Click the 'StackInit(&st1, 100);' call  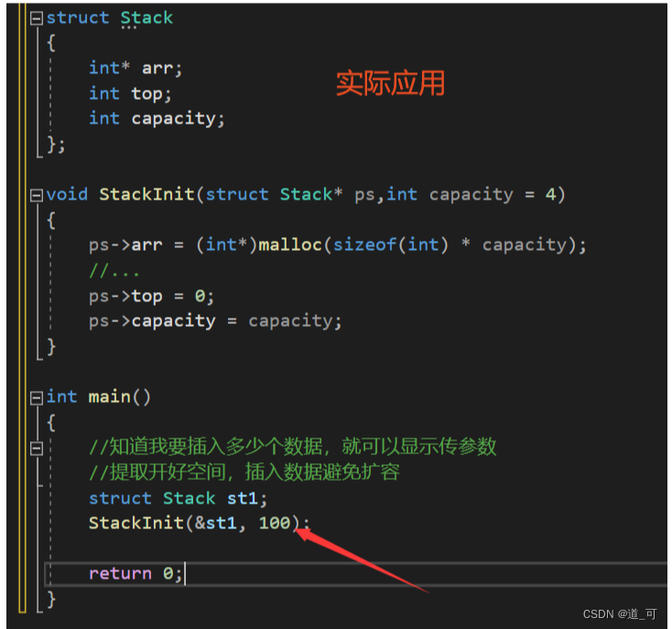pos(199,523)
